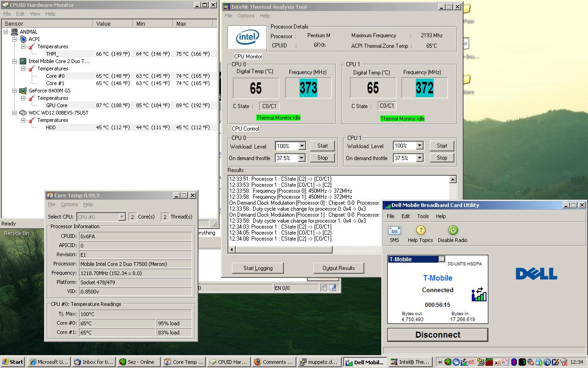The height and width of the screenshot is (368, 588).
Task: Switch to Sez - Online taskbar button
Action: pyautogui.click(x=139, y=362)
